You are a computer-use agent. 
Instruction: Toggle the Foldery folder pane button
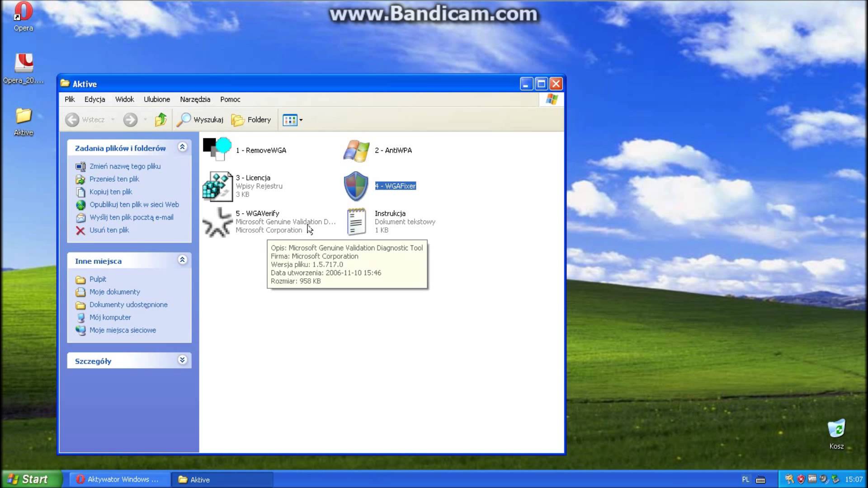point(251,120)
